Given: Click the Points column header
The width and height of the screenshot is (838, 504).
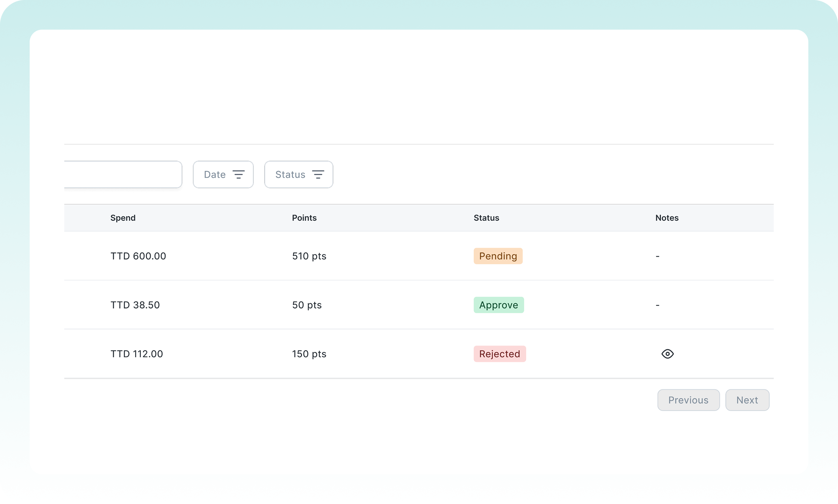Looking at the screenshot, I should [304, 218].
